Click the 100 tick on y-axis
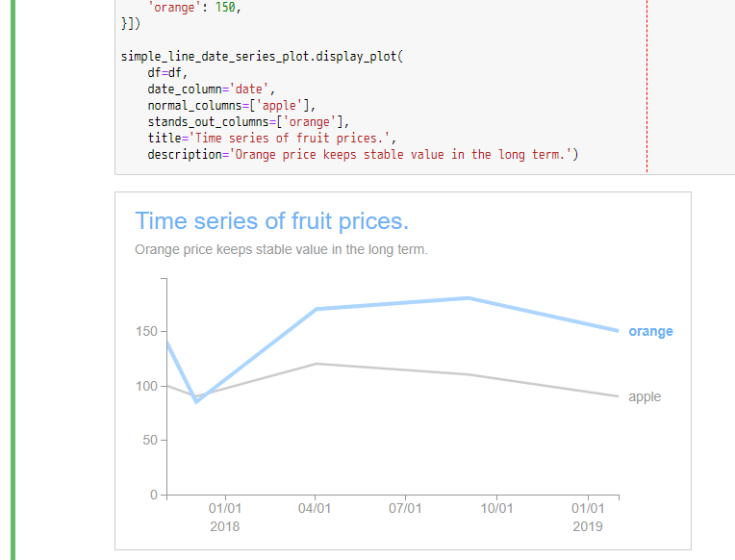The height and width of the screenshot is (560, 735). click(x=146, y=386)
